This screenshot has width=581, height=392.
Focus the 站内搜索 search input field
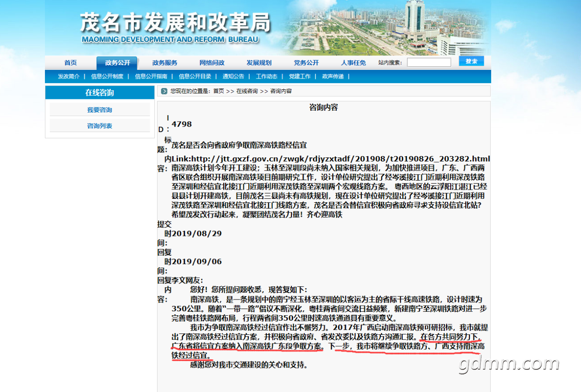click(429, 63)
